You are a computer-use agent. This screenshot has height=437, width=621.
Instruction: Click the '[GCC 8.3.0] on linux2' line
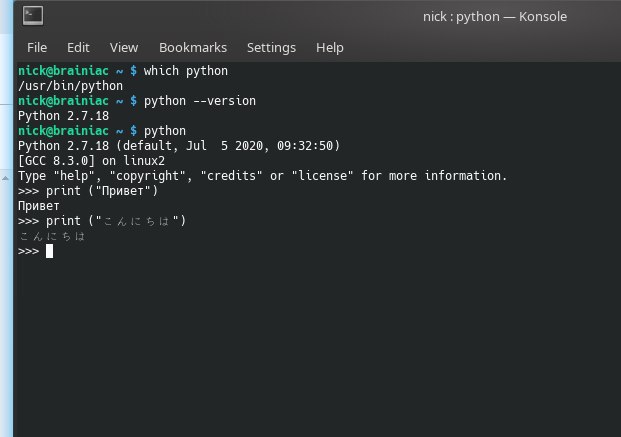click(x=91, y=161)
